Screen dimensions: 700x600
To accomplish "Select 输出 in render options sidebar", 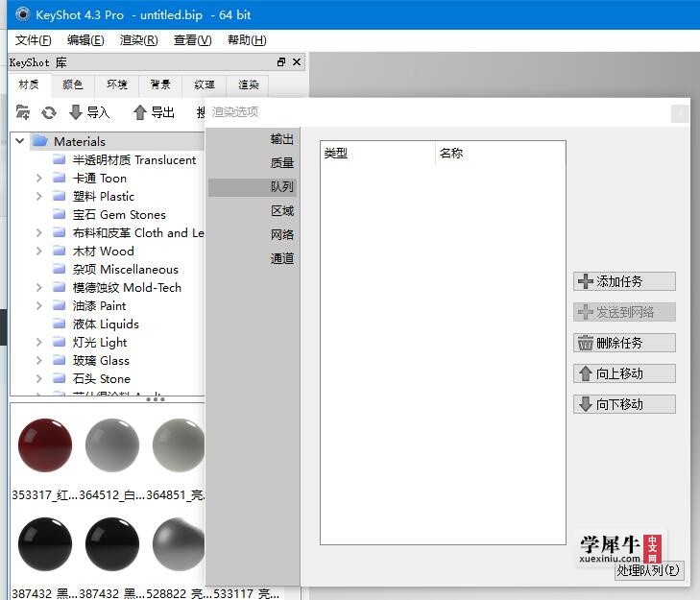I will 253,139.
